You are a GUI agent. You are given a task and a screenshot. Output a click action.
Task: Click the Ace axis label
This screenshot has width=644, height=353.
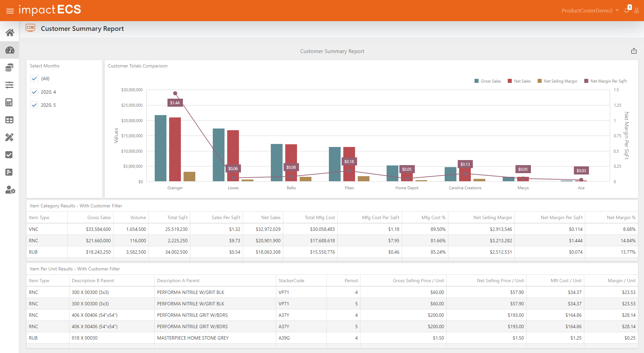click(x=581, y=188)
